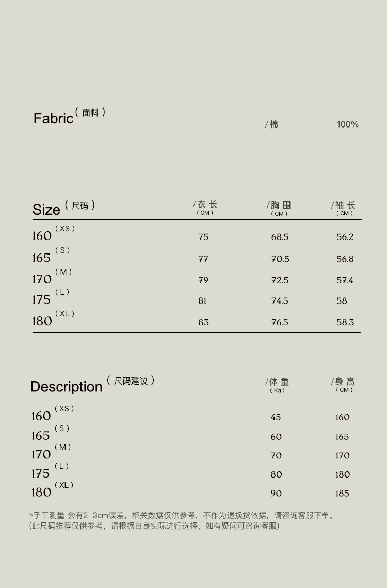Click the 棉 fabric material label

273,124
